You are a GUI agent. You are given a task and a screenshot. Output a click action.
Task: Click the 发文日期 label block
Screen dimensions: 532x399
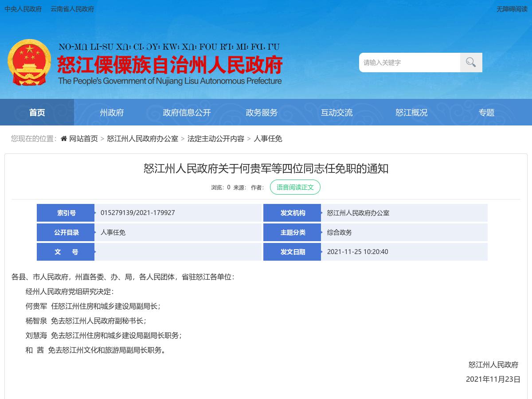pyautogui.click(x=292, y=252)
